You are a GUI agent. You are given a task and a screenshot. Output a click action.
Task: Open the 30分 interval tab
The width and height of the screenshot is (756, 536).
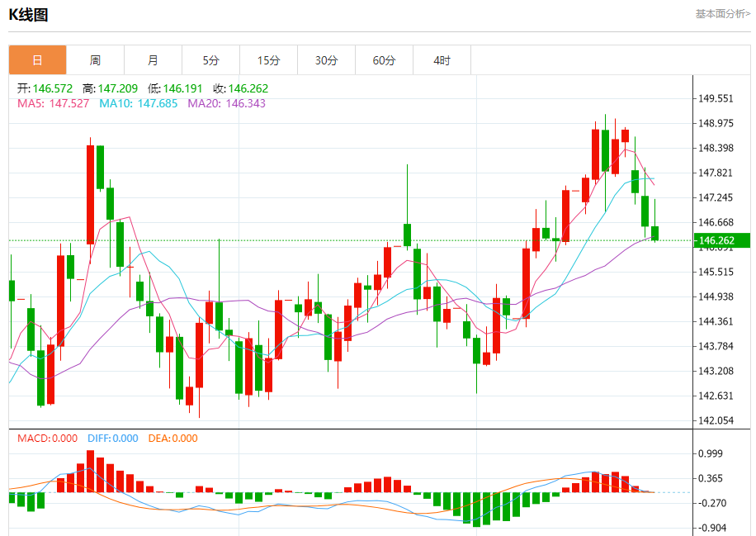tap(327, 60)
